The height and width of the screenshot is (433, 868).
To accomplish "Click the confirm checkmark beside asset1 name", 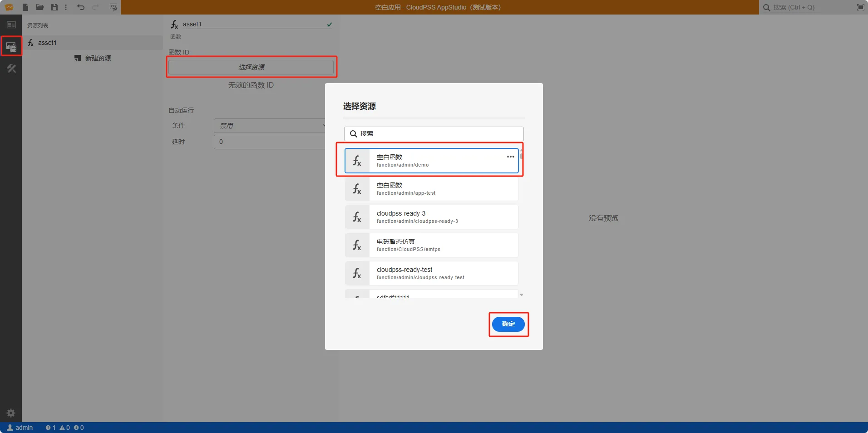I will point(330,25).
